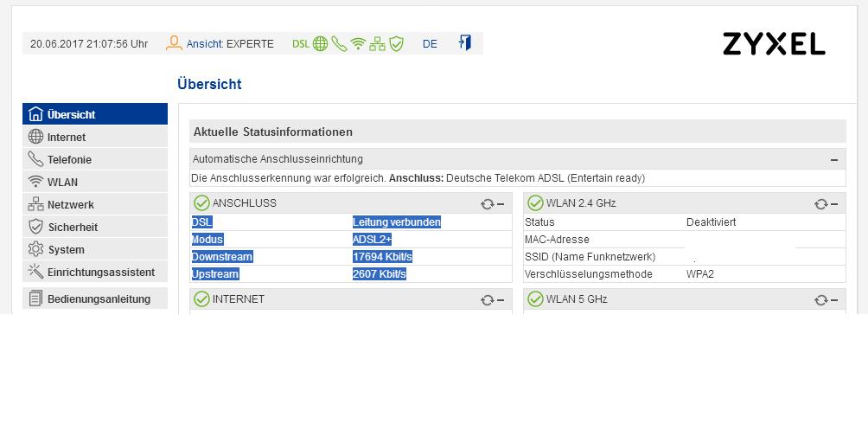
Task: Collapse the WLAN 2.4 GHz panel
Action: pos(834,204)
